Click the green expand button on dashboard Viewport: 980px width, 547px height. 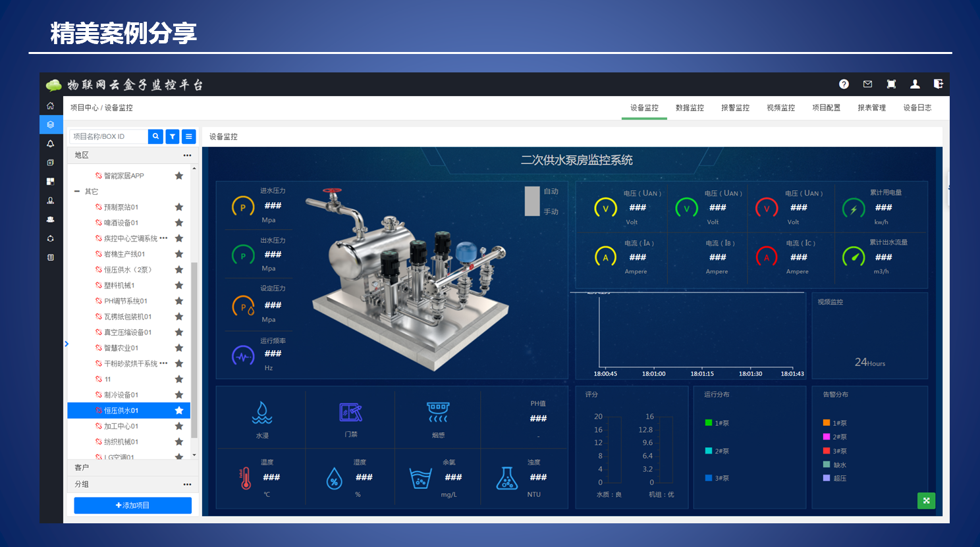pyautogui.click(x=926, y=501)
